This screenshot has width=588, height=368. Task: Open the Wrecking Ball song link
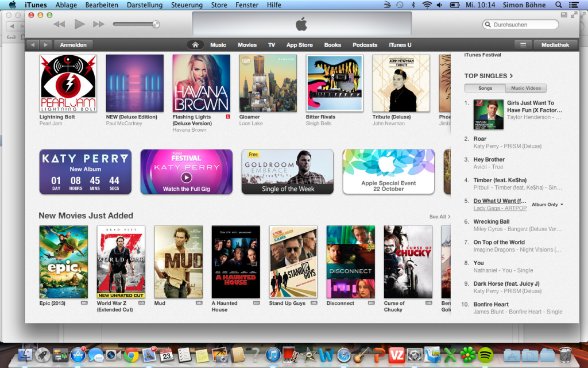(x=492, y=221)
